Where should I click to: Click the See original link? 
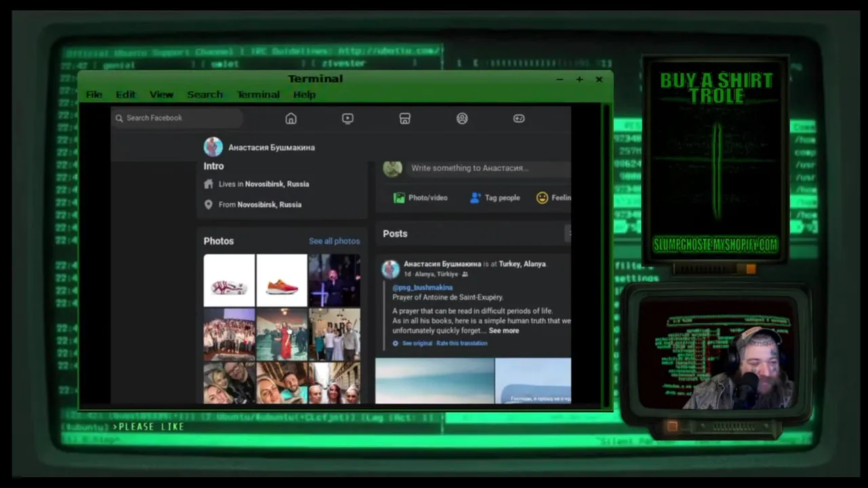click(x=417, y=344)
